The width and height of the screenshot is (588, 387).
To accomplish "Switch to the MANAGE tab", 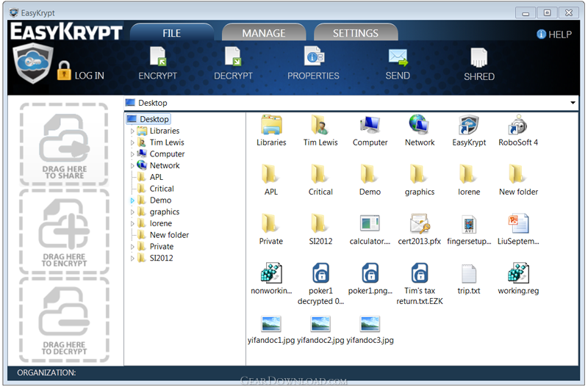I will coord(264,32).
